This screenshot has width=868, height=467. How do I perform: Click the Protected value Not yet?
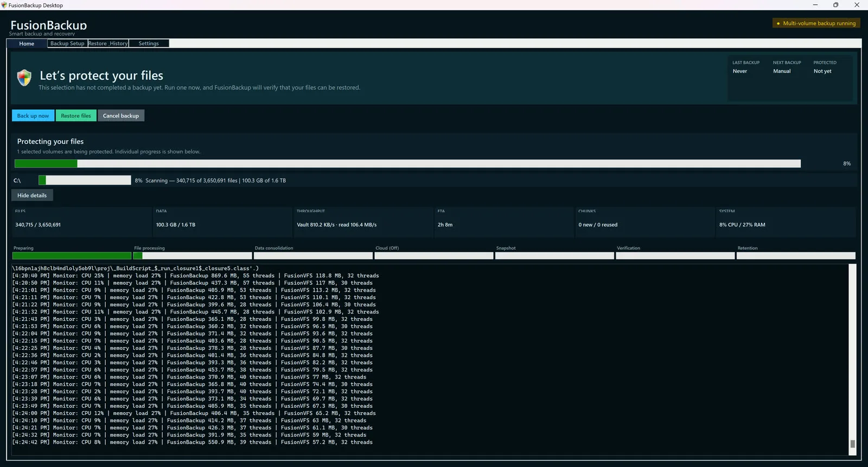click(x=822, y=71)
